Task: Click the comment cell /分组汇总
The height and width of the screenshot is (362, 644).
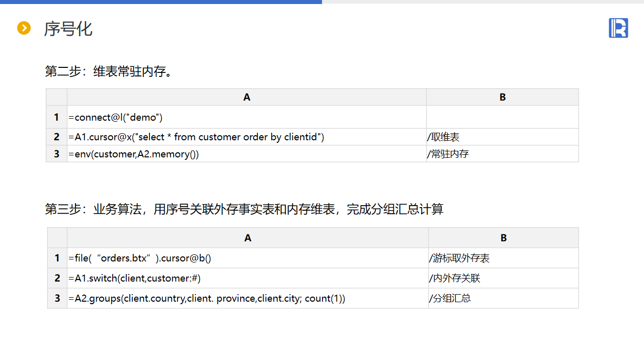Action: point(504,298)
